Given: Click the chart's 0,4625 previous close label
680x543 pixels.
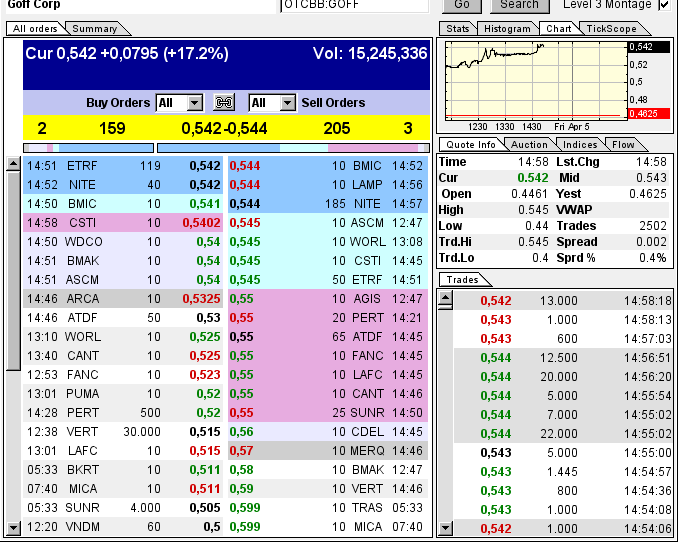Looking at the screenshot, I should (x=649, y=114).
